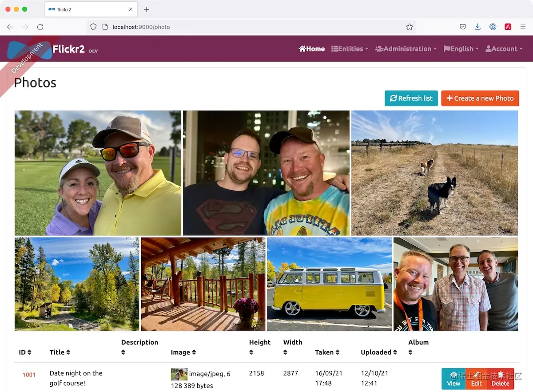Open the Entities dropdown menu
Image resolution: width=533 pixels, height=392 pixels.
tap(350, 49)
